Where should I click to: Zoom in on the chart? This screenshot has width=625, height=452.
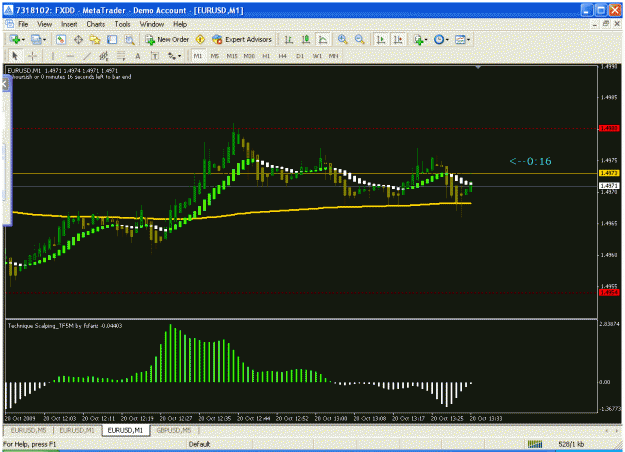342,39
